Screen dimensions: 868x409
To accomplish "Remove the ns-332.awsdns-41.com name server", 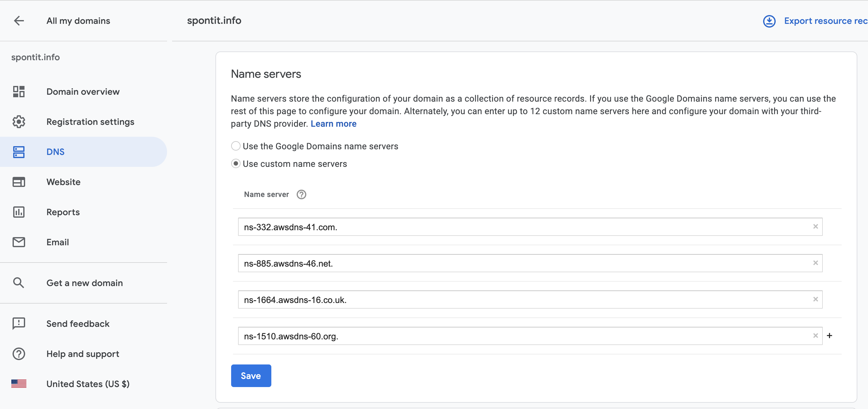I will [816, 226].
